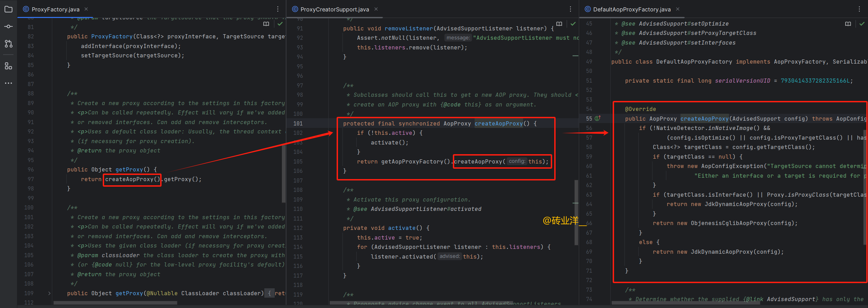This screenshot has height=308, width=868.
Task: Click AdvisedSupport#setOptimize Javadoc reference
Action: (684, 24)
